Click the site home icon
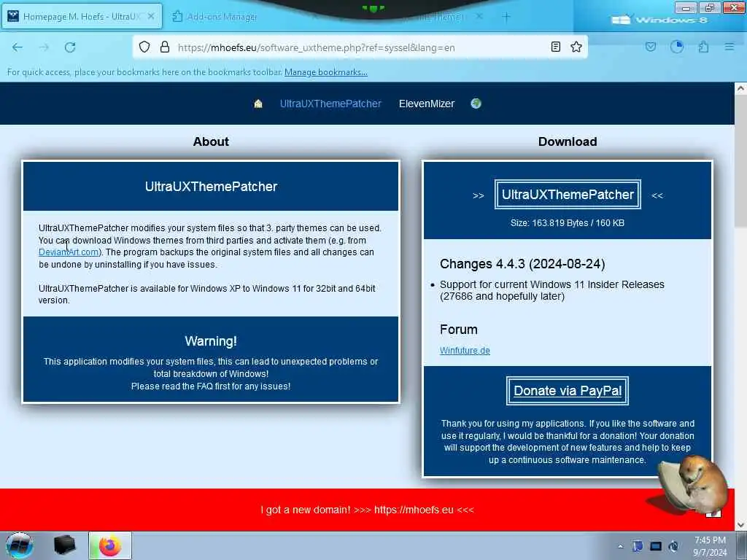This screenshot has height=560, width=747. (x=258, y=104)
